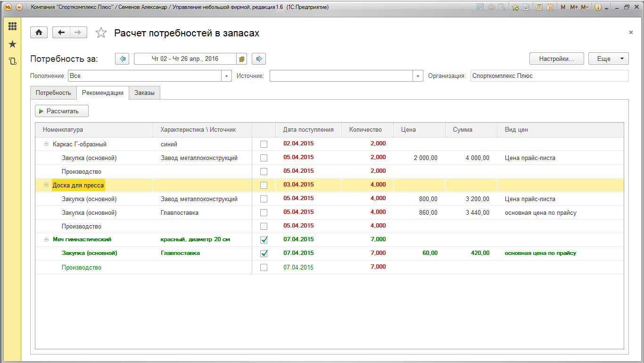Open the Пополнение dropdown list
The height and width of the screenshot is (363, 644).
(x=227, y=76)
